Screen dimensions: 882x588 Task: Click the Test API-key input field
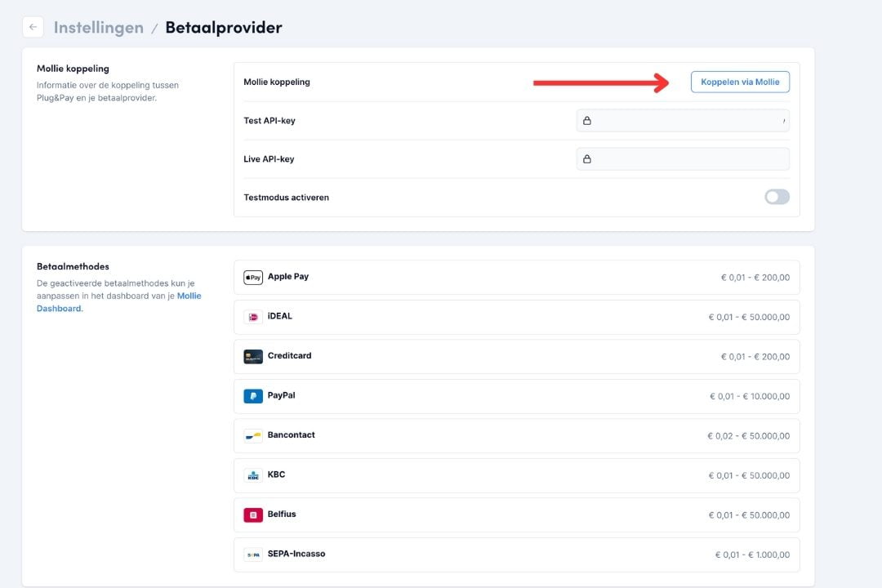(x=686, y=121)
